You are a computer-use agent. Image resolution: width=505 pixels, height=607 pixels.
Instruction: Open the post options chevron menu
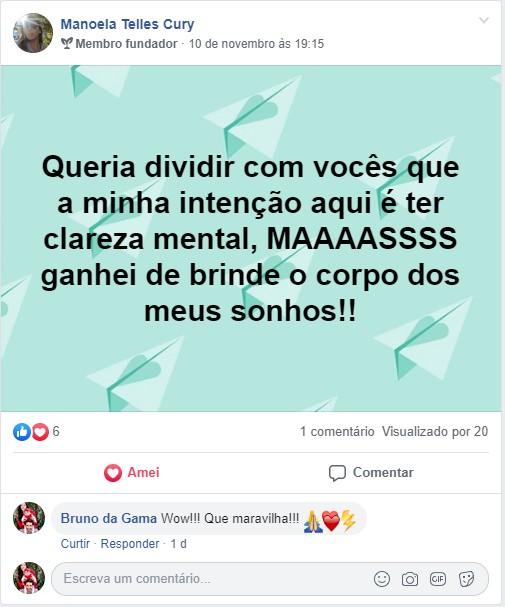click(x=484, y=20)
